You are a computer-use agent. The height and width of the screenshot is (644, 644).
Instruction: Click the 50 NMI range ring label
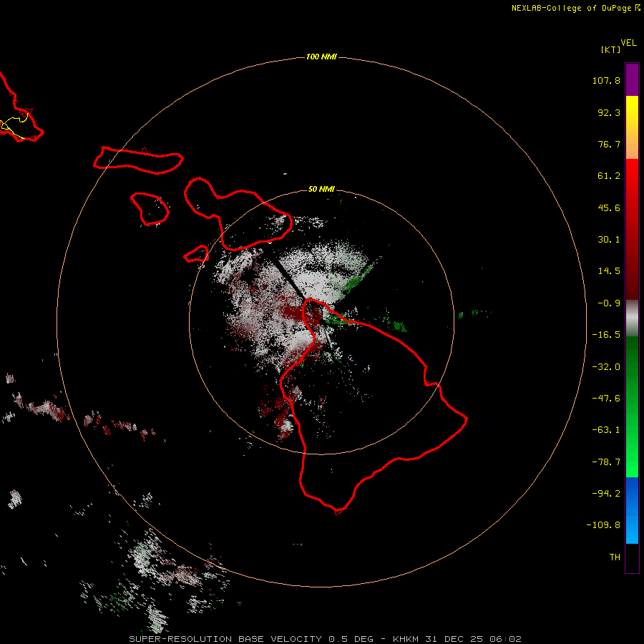tap(321, 189)
